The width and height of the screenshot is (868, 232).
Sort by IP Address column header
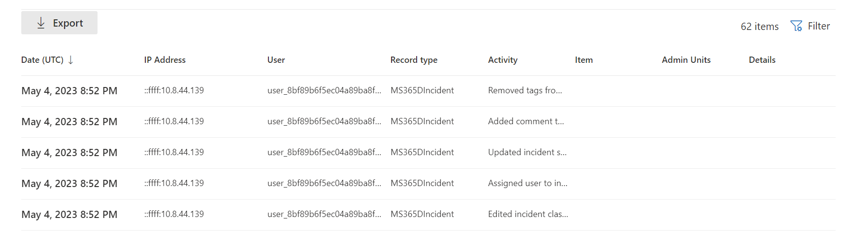165,60
